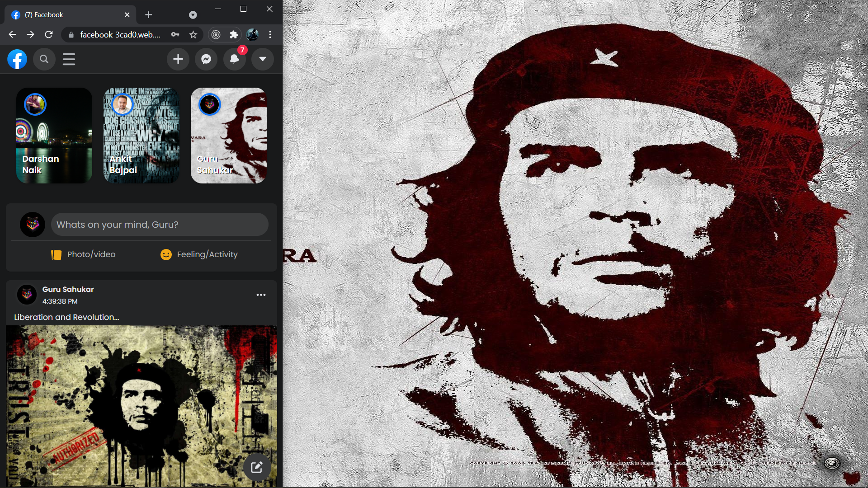The image size is (868, 488).
Task: Click the Chrome profile avatar
Action: 252,34
